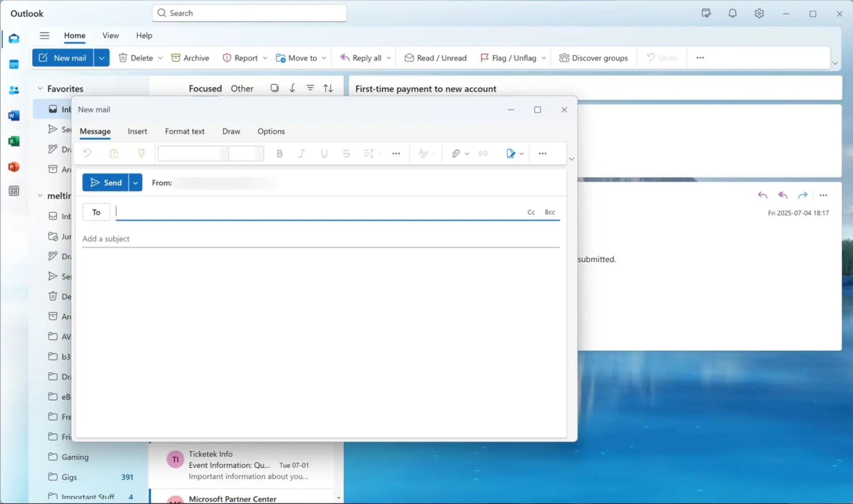Switch to the Insert tab in compose window
Screen dimensions: 853x504
[x=137, y=131]
